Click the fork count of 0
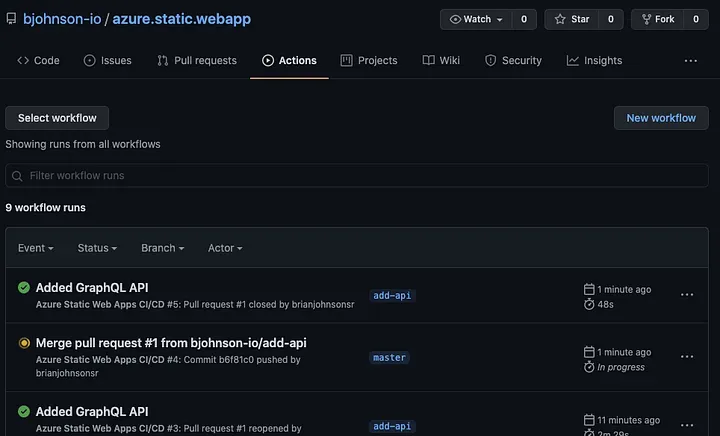The height and width of the screenshot is (436, 720). coord(696,19)
